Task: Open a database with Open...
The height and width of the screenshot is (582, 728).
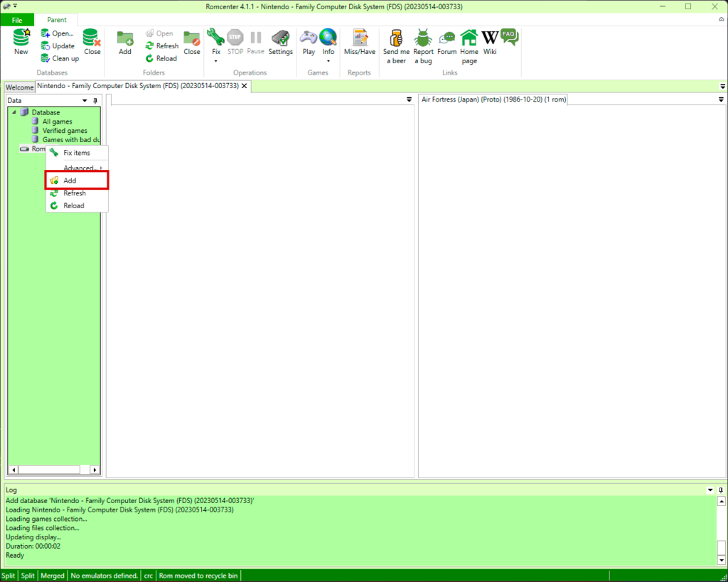Action: point(57,33)
